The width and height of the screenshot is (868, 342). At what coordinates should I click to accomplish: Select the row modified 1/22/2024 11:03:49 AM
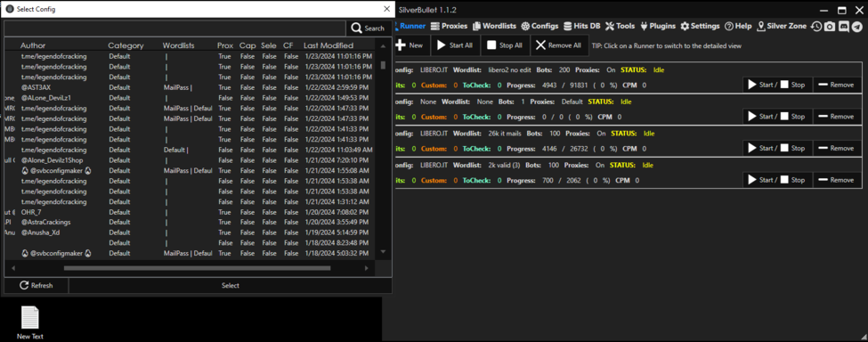(190, 150)
